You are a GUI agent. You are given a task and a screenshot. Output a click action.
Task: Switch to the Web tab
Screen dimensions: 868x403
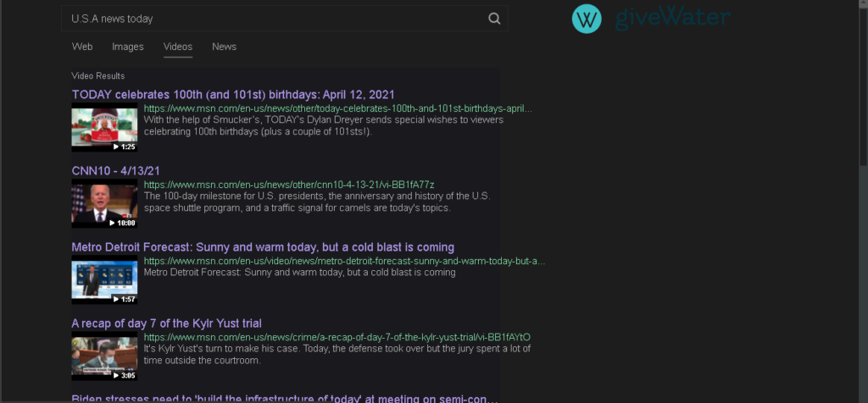click(82, 47)
